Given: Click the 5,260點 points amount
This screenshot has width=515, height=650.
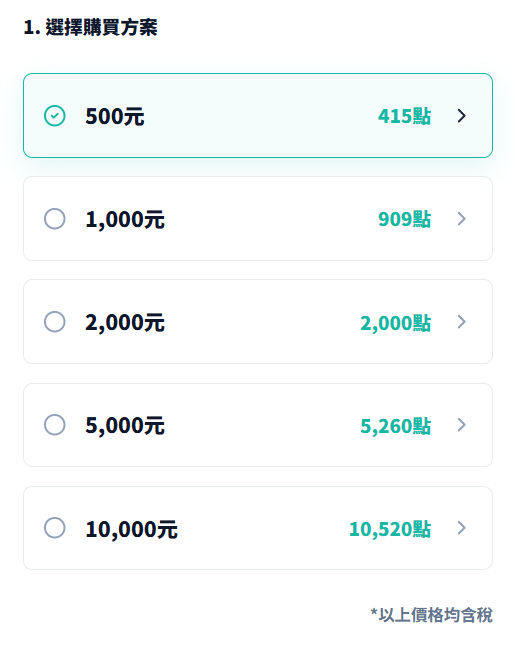Looking at the screenshot, I should [x=396, y=426].
